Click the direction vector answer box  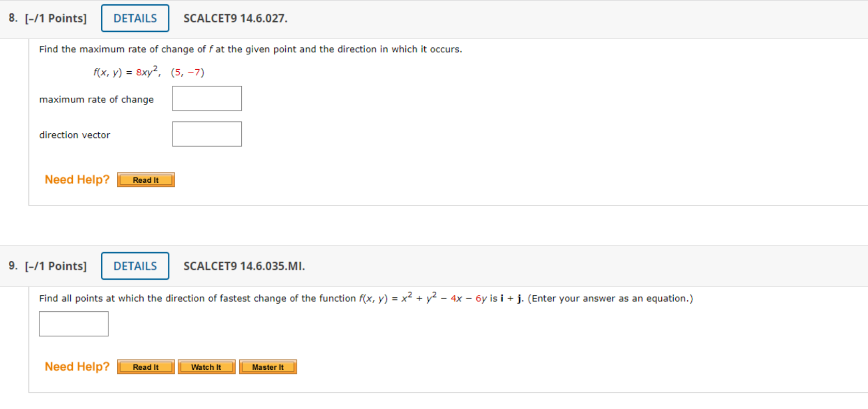tap(207, 134)
